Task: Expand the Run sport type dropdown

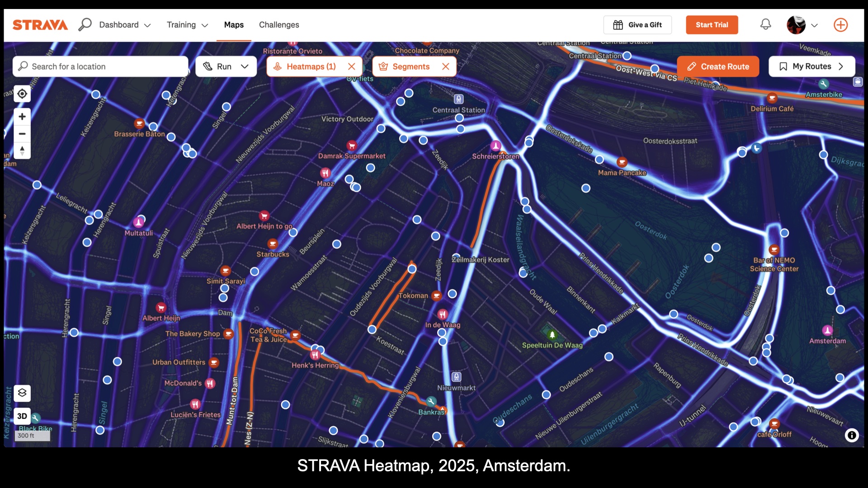Action: (226, 66)
